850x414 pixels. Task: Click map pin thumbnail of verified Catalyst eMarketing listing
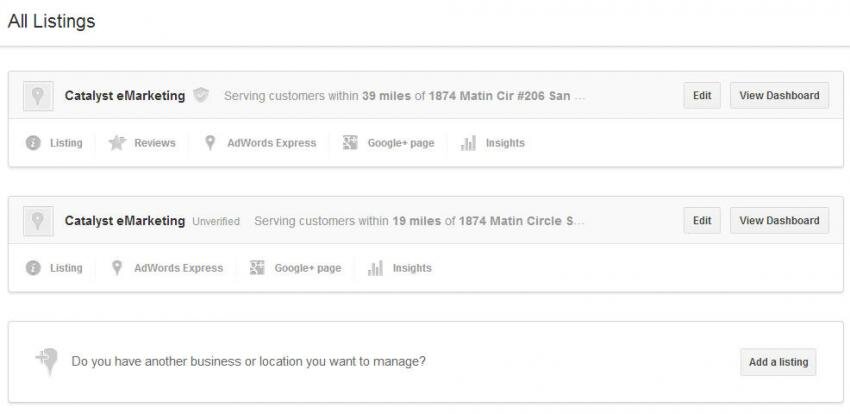[x=38, y=96]
